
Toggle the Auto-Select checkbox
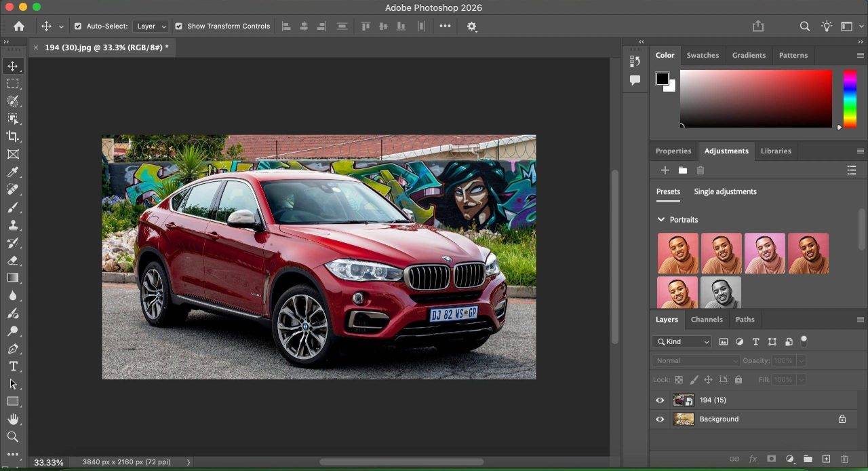click(x=77, y=26)
